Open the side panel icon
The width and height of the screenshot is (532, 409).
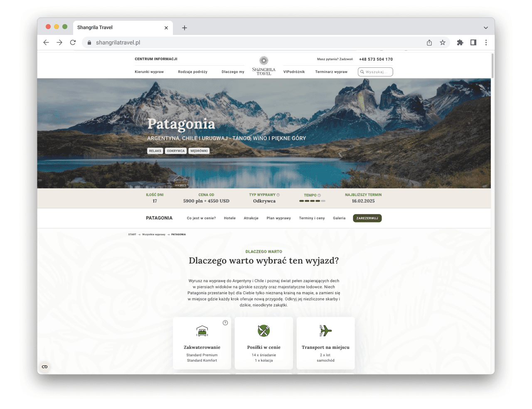click(473, 42)
